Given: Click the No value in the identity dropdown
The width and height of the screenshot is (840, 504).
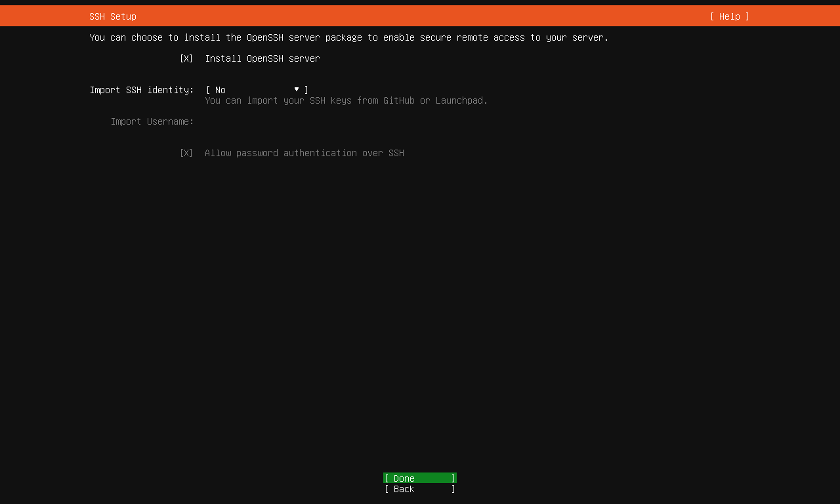Looking at the screenshot, I should click(220, 90).
